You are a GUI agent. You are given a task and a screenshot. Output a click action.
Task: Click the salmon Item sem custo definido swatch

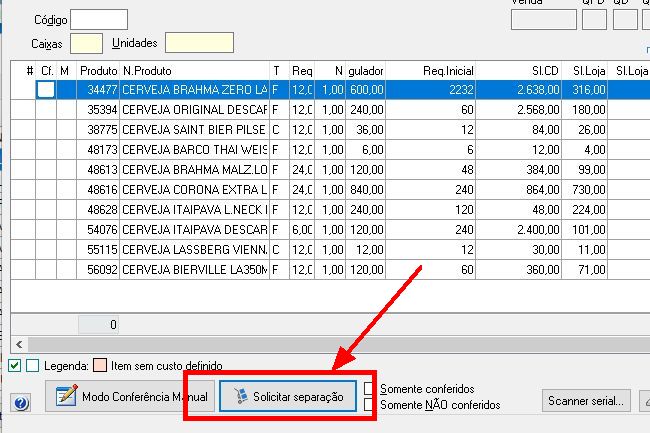[100, 365]
